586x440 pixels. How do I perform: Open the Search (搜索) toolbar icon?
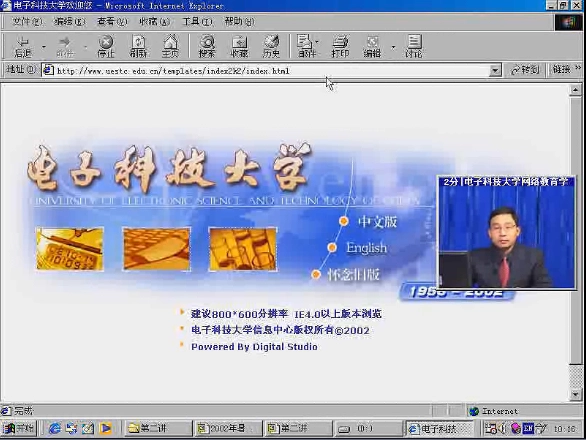pos(207,46)
